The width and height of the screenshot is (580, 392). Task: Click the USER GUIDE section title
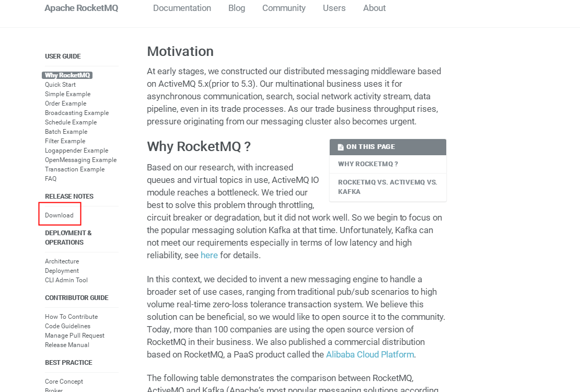(x=63, y=56)
